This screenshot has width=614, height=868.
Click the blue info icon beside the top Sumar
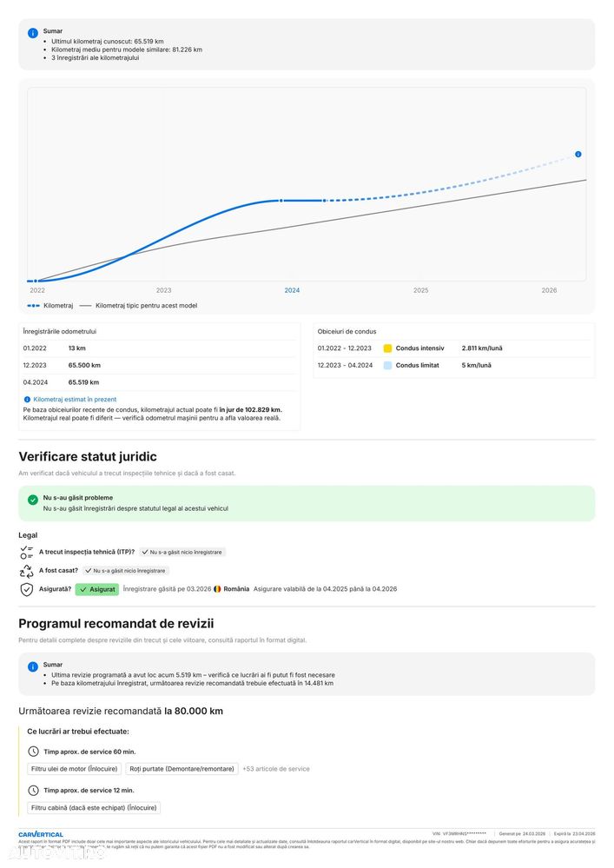(x=33, y=33)
